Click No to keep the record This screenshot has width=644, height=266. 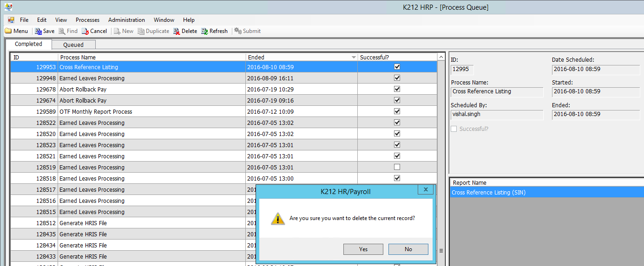click(x=408, y=249)
